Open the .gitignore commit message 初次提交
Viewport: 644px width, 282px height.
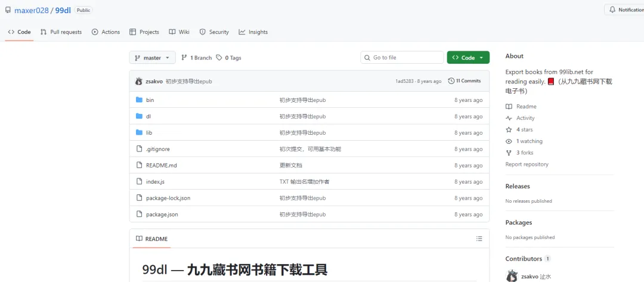[x=311, y=149]
